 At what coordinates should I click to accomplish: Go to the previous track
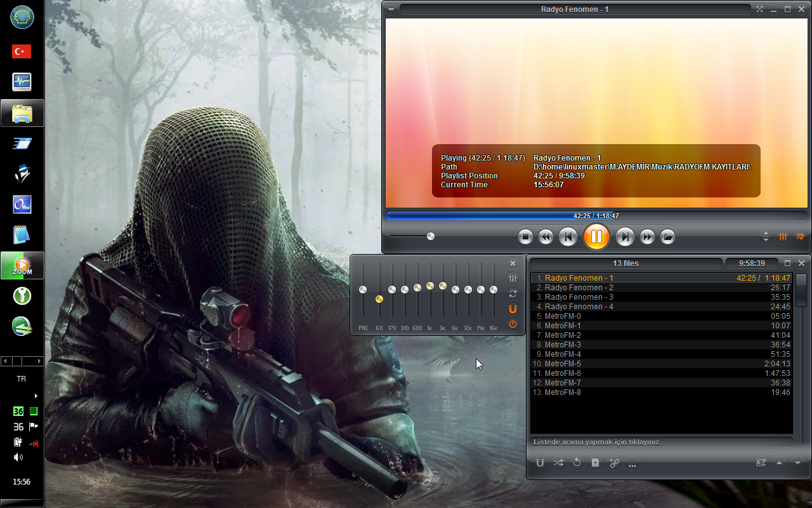(x=568, y=237)
